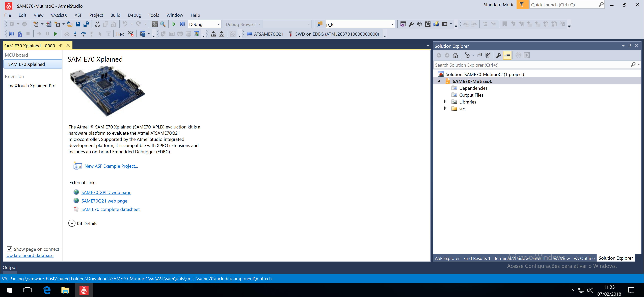Click New ASF Example Project link
This screenshot has width=644, height=297.
(111, 166)
